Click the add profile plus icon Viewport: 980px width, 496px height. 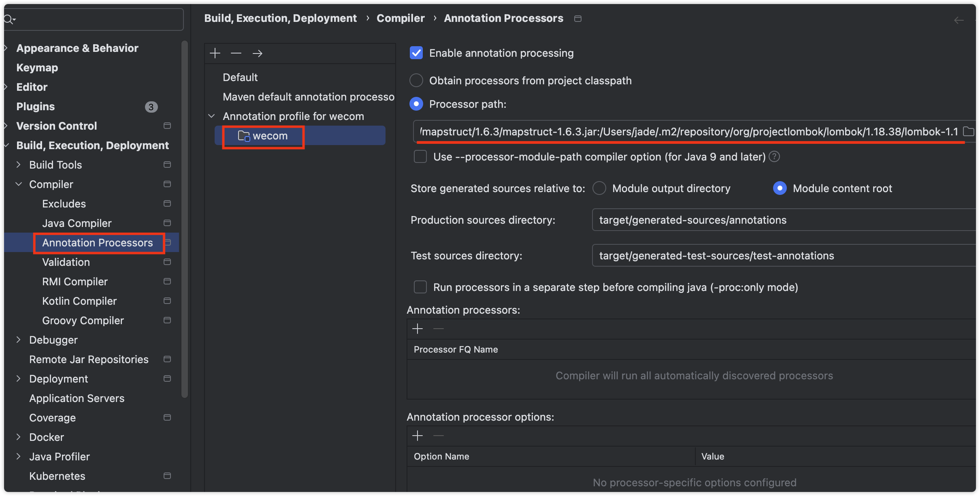215,53
